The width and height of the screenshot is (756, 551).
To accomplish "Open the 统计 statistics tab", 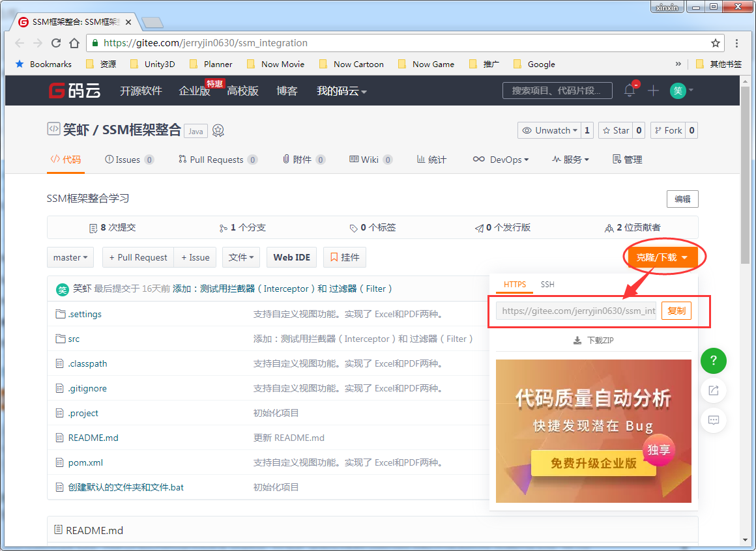I will pos(431,160).
